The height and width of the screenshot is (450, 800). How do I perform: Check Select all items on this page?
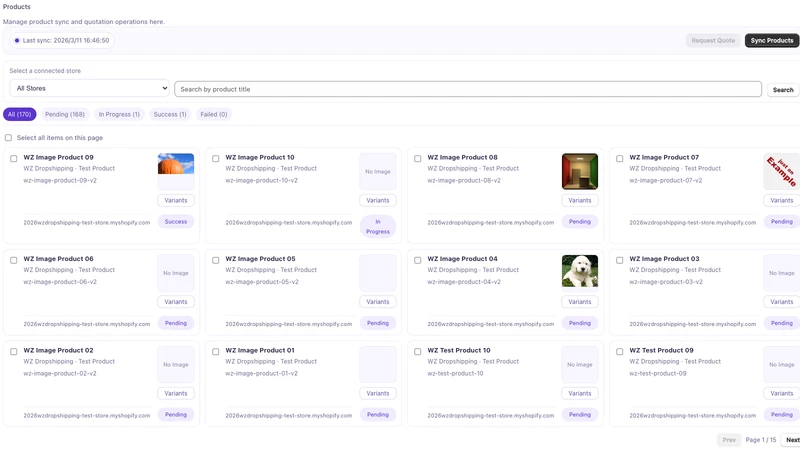point(8,138)
